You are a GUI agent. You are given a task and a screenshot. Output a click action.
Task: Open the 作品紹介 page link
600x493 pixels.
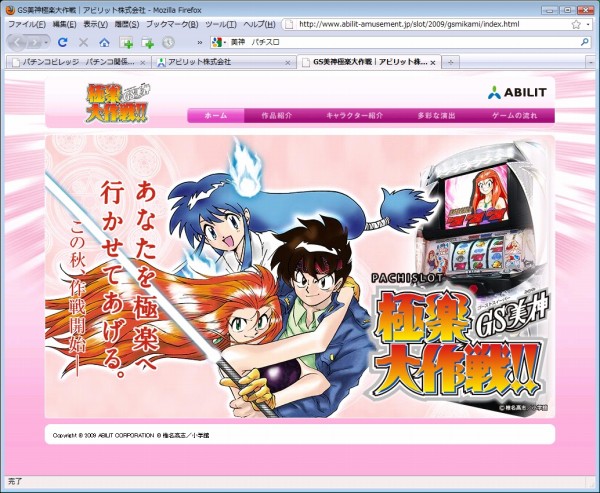[277, 116]
